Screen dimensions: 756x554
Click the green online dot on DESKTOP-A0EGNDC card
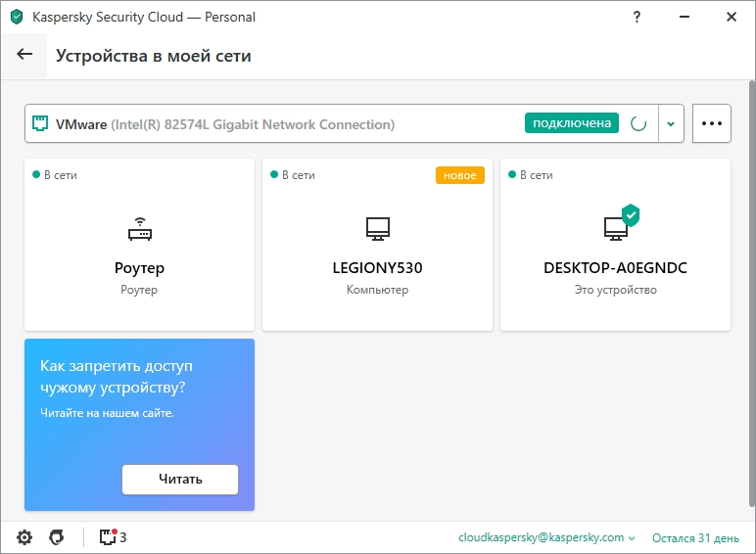[x=512, y=174]
